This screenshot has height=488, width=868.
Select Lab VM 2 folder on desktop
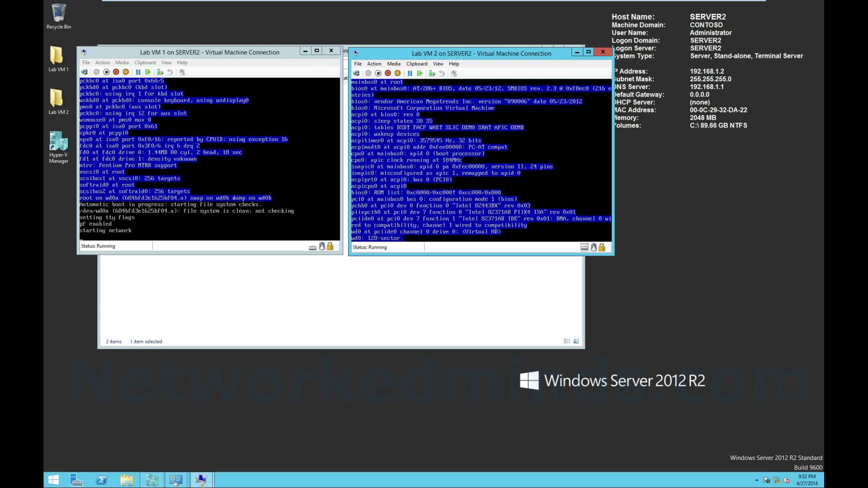pos(59,101)
